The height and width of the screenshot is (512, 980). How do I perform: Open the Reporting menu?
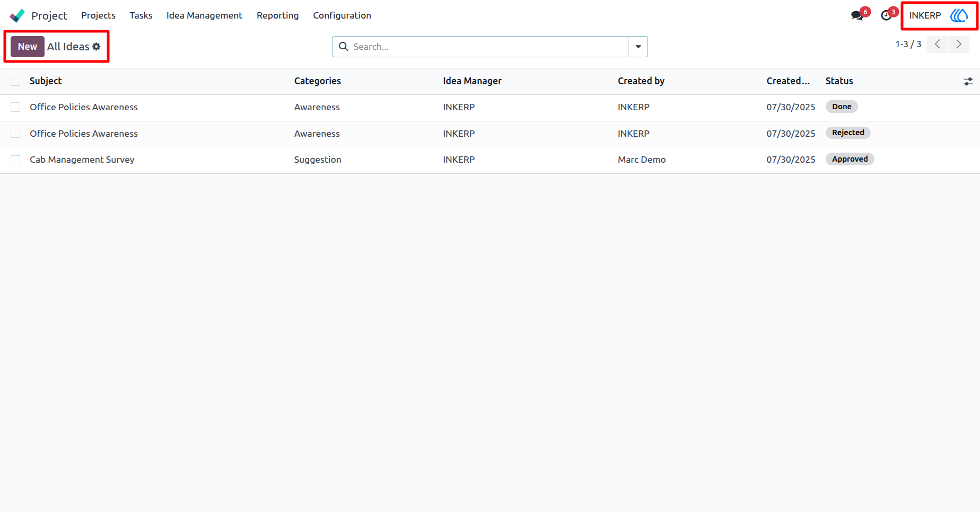coord(277,15)
